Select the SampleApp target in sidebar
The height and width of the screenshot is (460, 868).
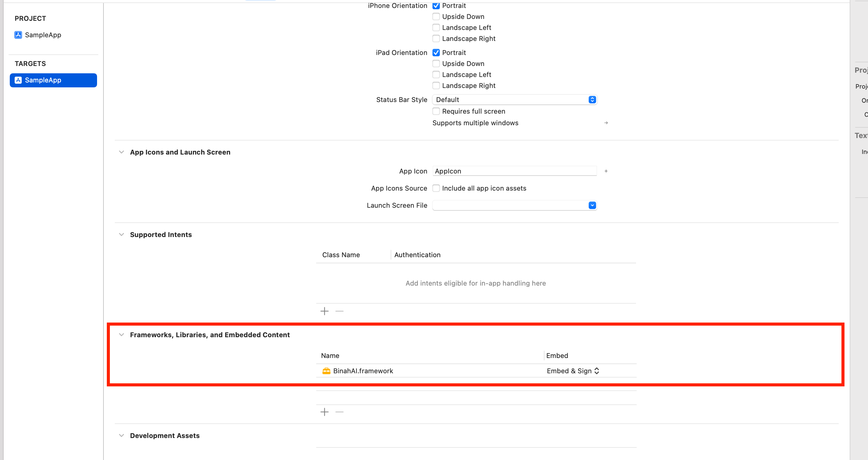(x=53, y=80)
